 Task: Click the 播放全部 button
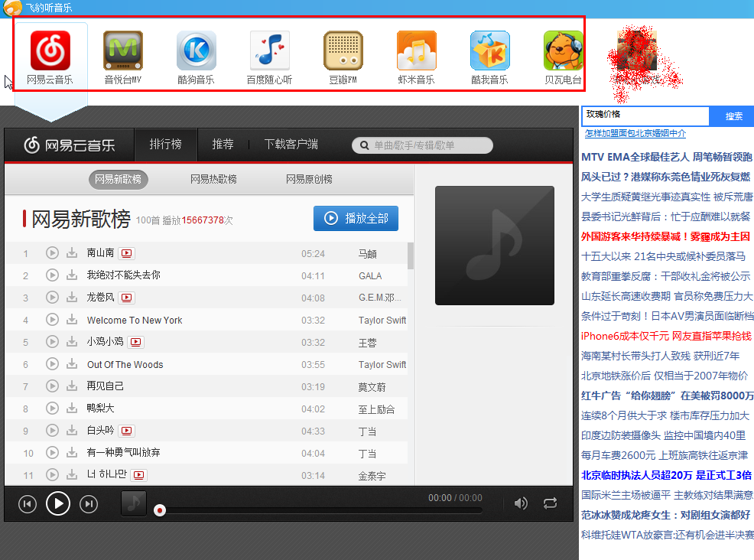point(356,219)
